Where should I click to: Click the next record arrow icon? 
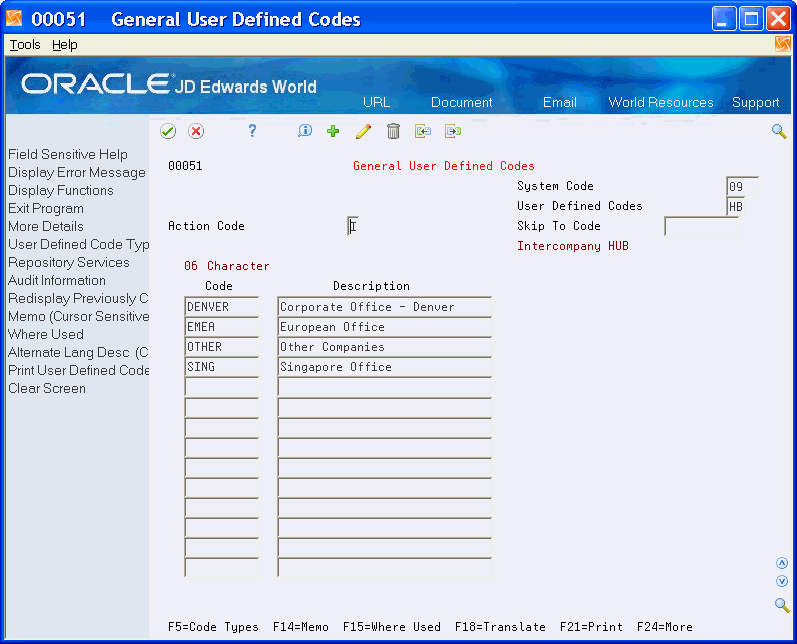(x=452, y=131)
